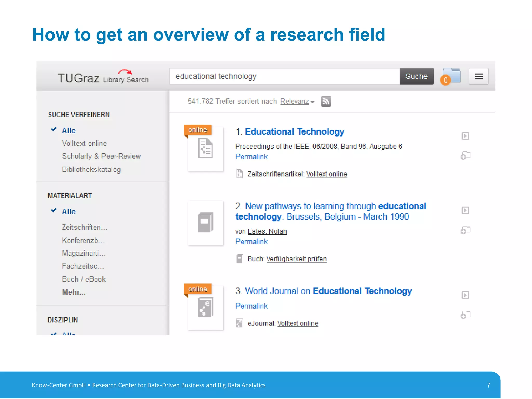
Task: Click the RSS feed icon
Action: [x=326, y=101]
